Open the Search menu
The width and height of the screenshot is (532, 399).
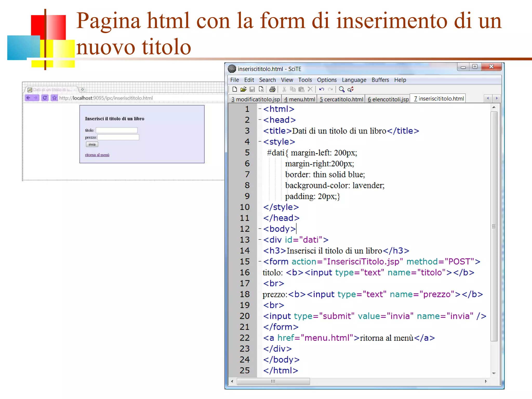coord(267,80)
